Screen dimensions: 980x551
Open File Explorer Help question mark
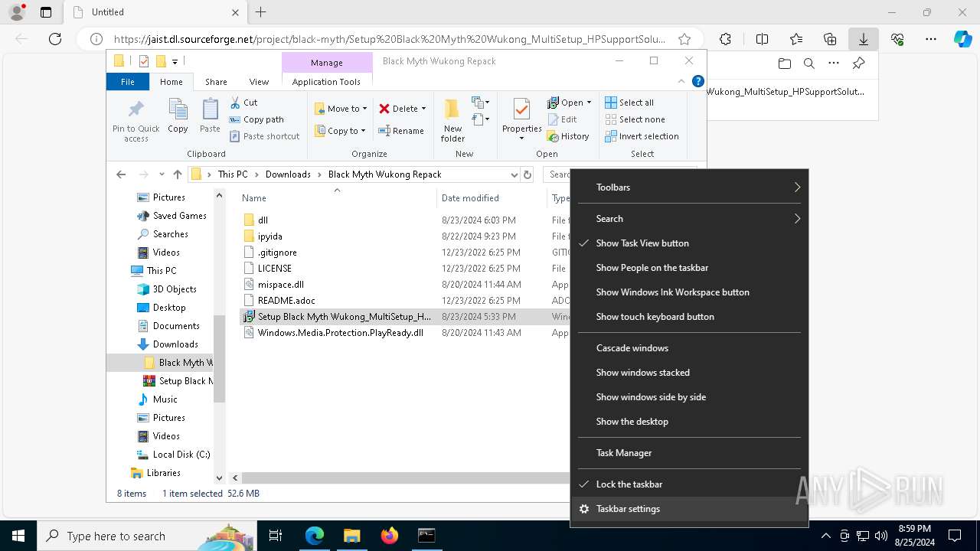tap(697, 81)
